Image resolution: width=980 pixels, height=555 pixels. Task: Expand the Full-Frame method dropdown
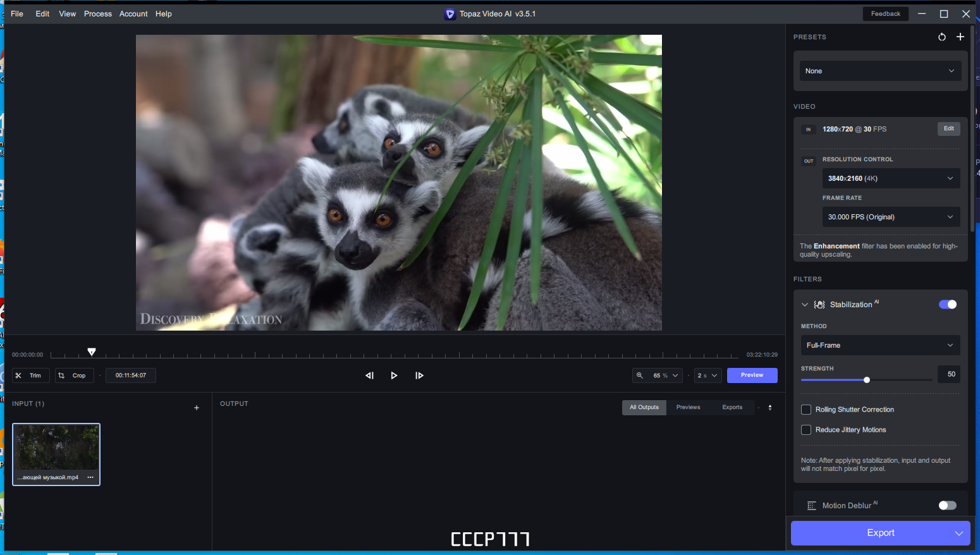[x=880, y=345]
